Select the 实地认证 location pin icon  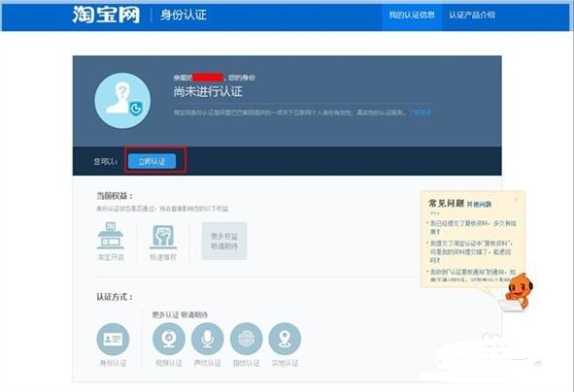coord(285,339)
